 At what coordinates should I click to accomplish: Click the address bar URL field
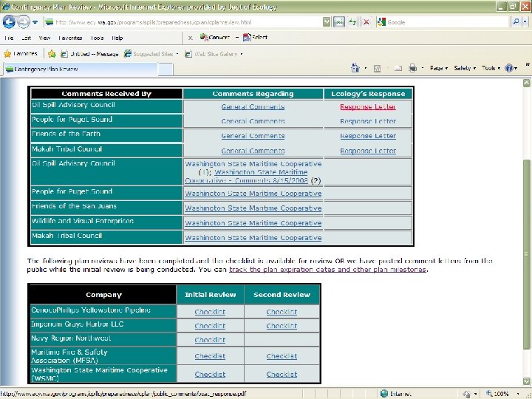(x=183, y=22)
